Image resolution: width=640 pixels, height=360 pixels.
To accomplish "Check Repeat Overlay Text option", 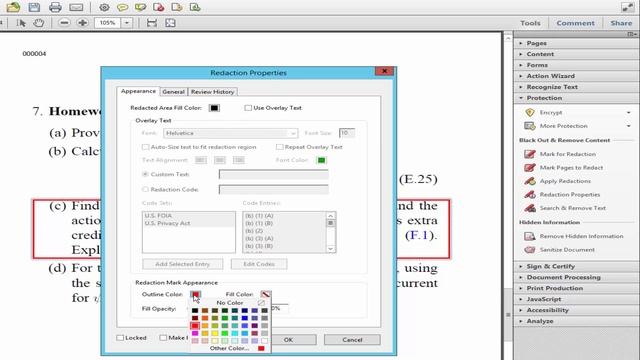I will 280,147.
